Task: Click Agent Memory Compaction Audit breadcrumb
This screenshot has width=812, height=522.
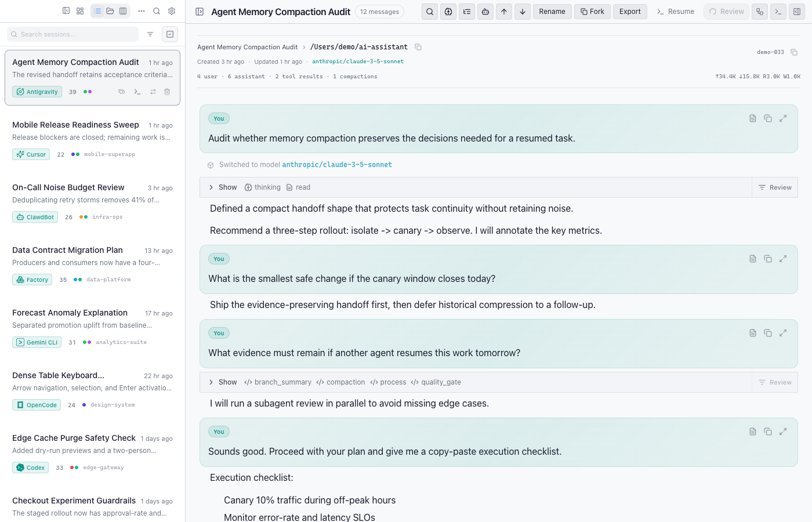Action: [247, 47]
